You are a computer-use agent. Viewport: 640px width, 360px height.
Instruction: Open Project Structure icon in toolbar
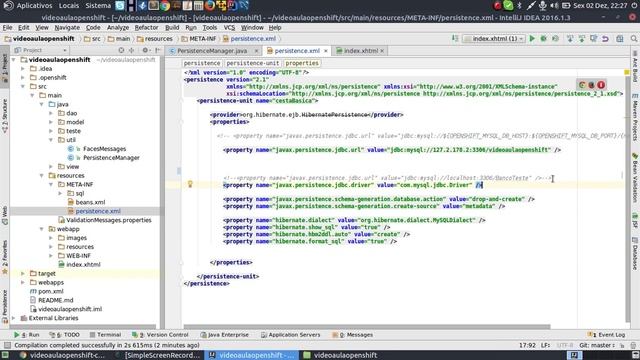pyautogui.click(x=620, y=39)
